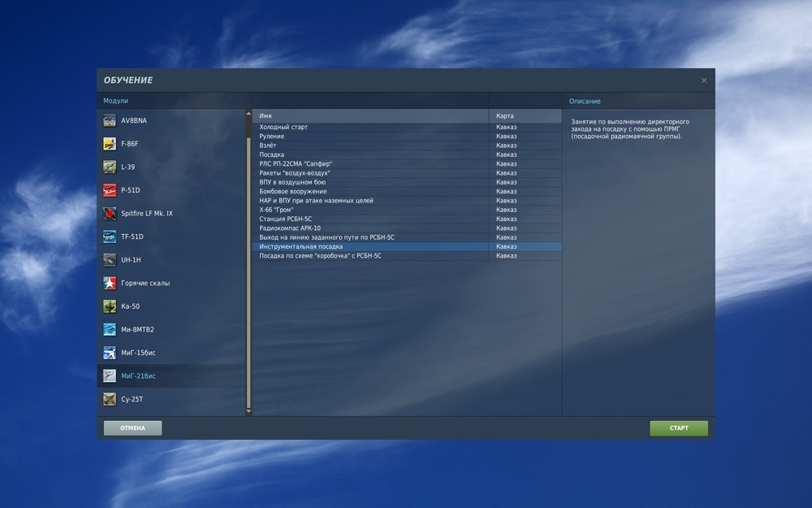Select the AV8BNA module icon

110,121
